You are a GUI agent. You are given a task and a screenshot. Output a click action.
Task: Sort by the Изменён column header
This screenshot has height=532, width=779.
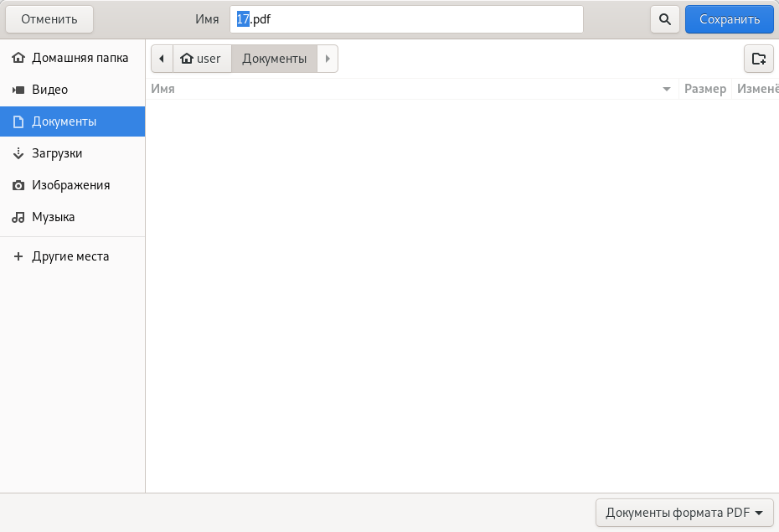coord(756,89)
